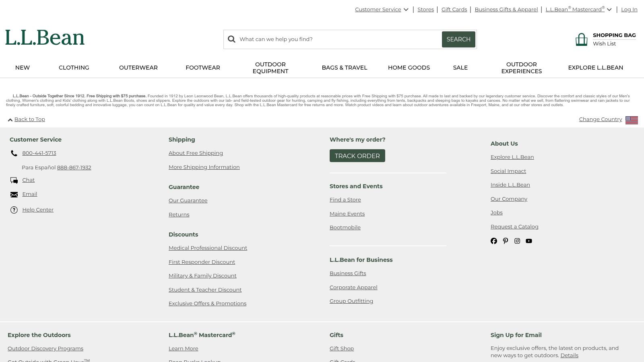Click the magnifying glass search icon
This screenshot has height=362, width=644.
[x=231, y=39]
